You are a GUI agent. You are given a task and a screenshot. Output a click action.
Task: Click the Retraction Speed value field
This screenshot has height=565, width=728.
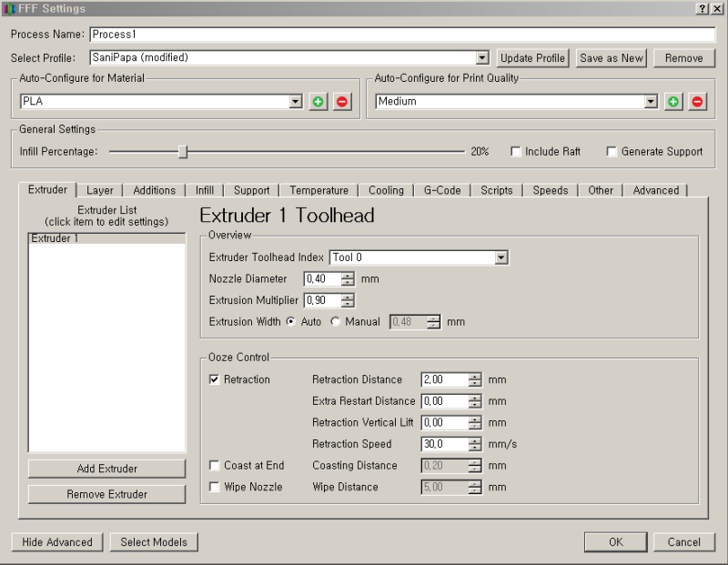tap(445, 444)
